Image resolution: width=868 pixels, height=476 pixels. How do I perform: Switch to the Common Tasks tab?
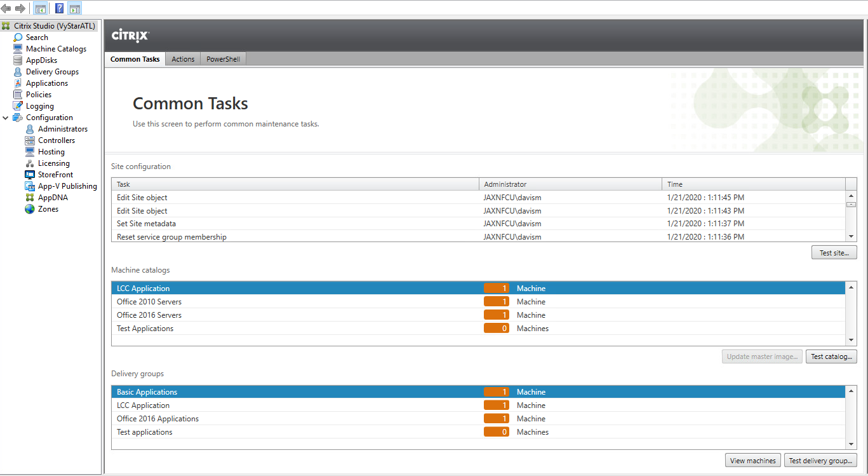point(135,59)
